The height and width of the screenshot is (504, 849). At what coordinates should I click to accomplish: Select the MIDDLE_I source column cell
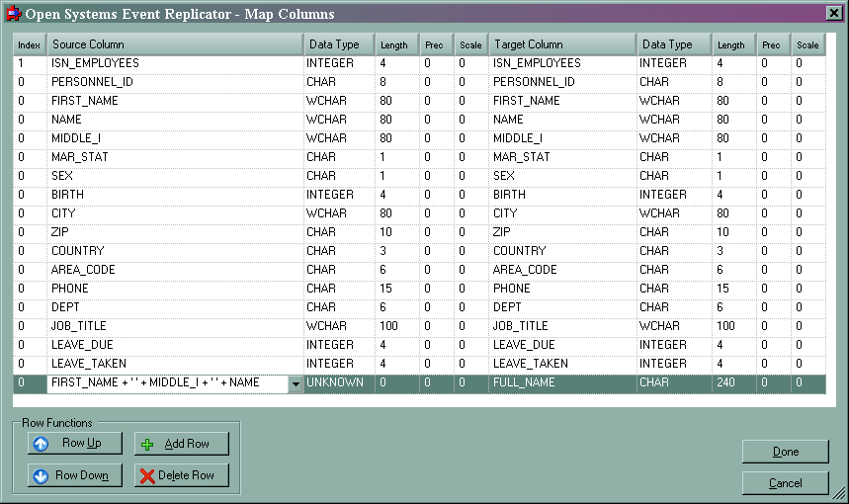[x=175, y=138]
